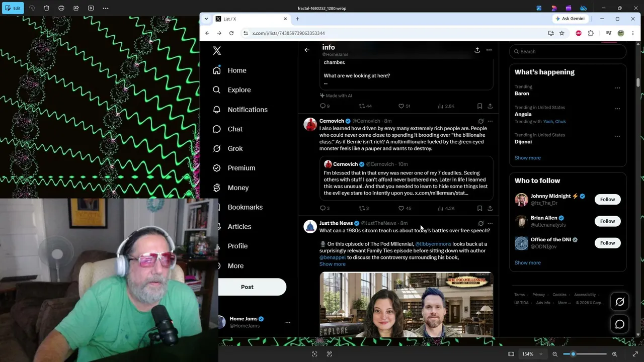The image size is (644, 362).
Task: Start slideshow in Photos viewer
Action: (91, 8)
